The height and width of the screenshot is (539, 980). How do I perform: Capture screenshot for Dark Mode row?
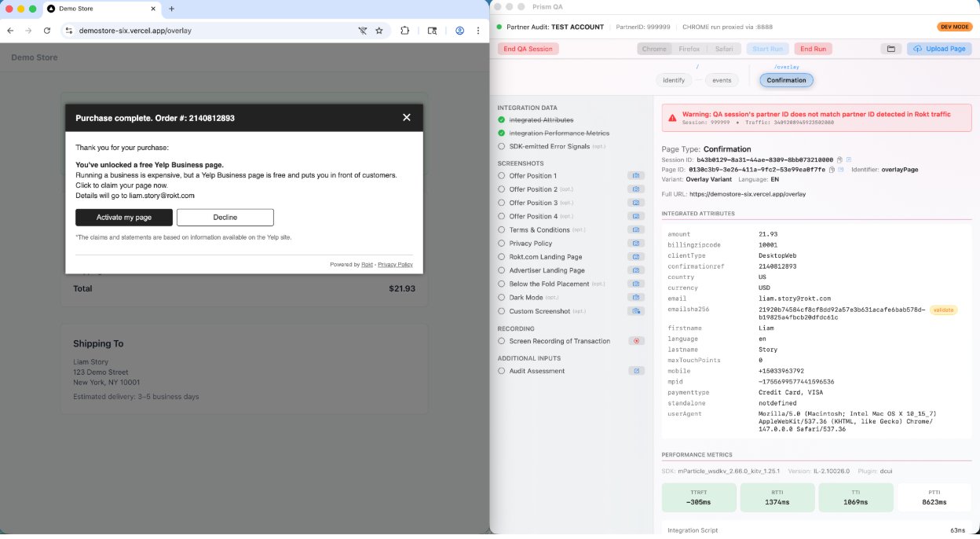pyautogui.click(x=635, y=298)
